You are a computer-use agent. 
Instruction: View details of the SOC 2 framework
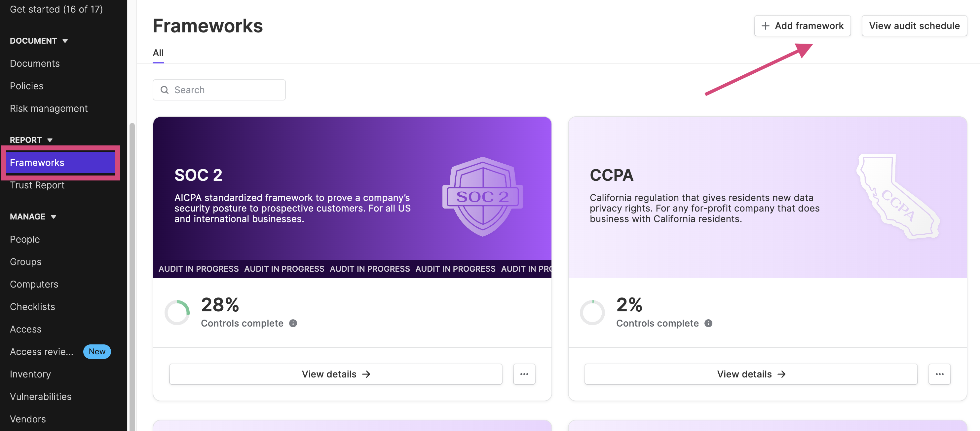click(336, 374)
